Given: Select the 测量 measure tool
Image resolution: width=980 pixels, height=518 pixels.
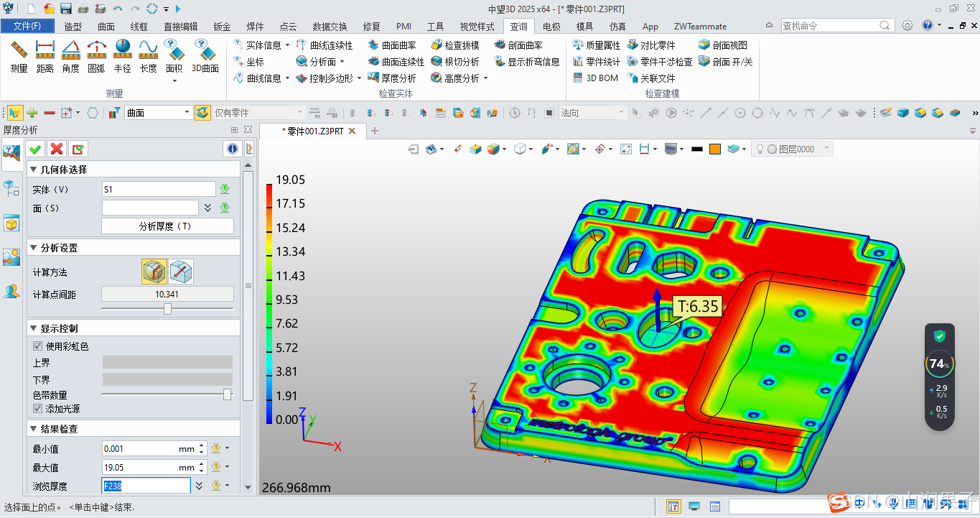Looking at the screenshot, I should point(19,57).
